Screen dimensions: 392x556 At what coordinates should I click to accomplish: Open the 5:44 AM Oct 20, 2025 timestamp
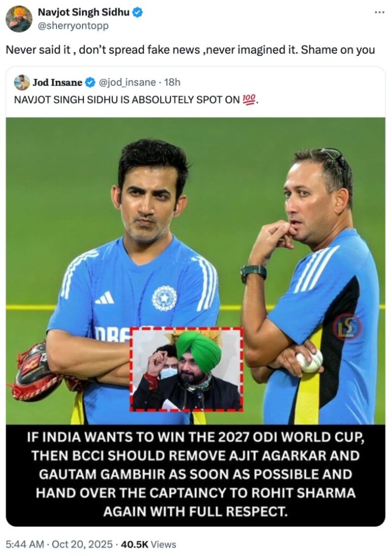(x=59, y=544)
